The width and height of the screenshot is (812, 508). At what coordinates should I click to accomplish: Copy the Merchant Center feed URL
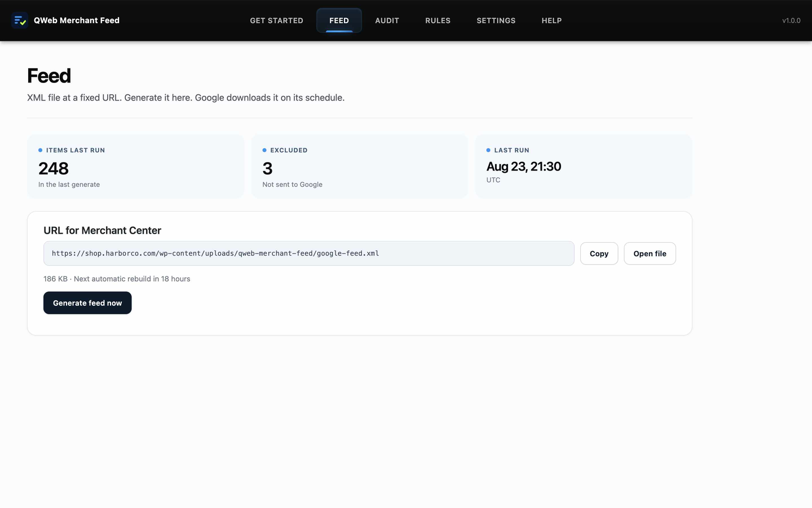pyautogui.click(x=599, y=253)
